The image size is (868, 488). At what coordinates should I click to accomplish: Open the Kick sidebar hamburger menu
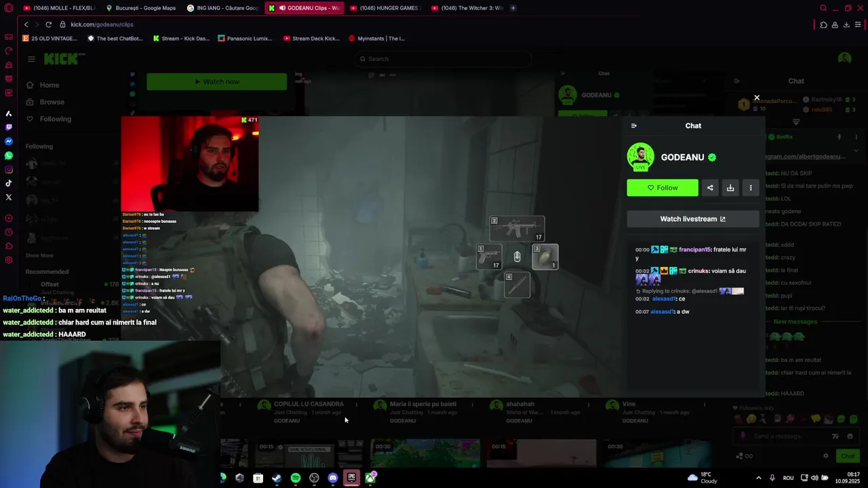click(x=31, y=59)
